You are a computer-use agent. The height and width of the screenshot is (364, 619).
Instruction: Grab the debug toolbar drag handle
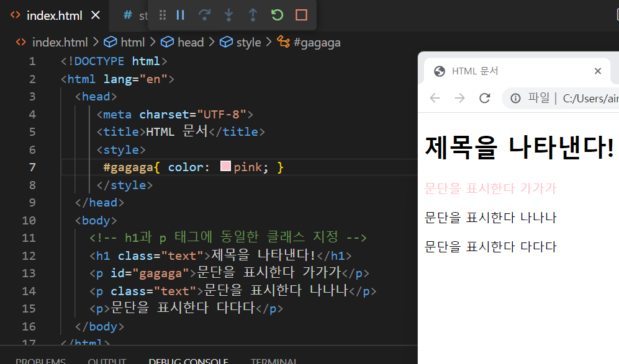(162, 15)
